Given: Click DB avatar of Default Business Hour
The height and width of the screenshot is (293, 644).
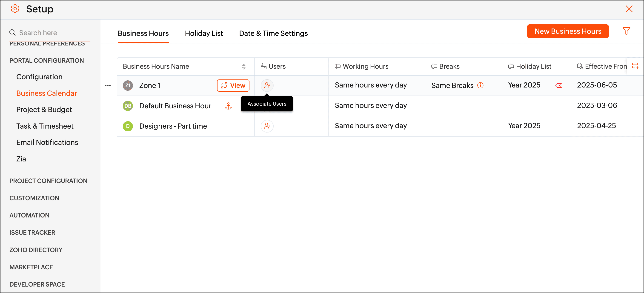Looking at the screenshot, I should click(x=128, y=106).
